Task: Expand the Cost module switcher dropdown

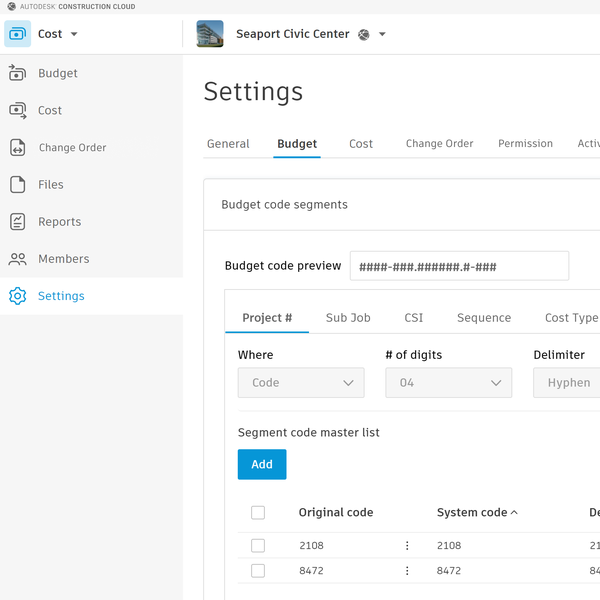Action: click(74, 34)
